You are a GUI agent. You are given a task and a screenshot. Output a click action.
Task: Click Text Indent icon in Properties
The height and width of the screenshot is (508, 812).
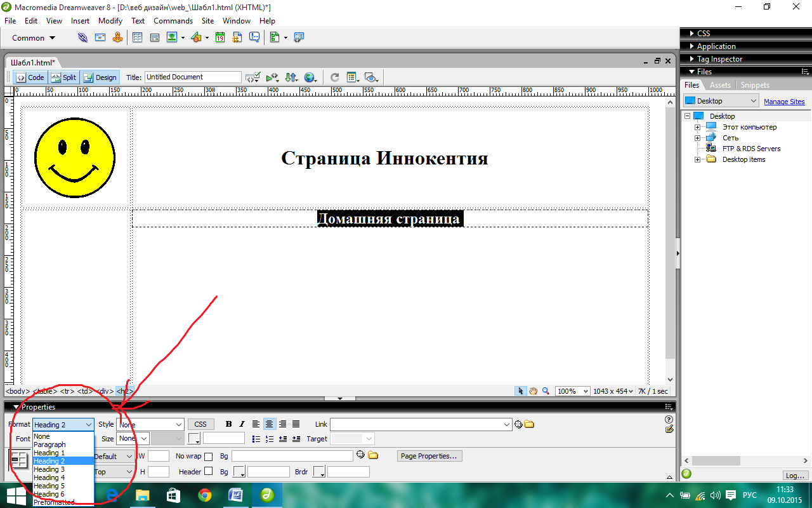[x=296, y=439]
